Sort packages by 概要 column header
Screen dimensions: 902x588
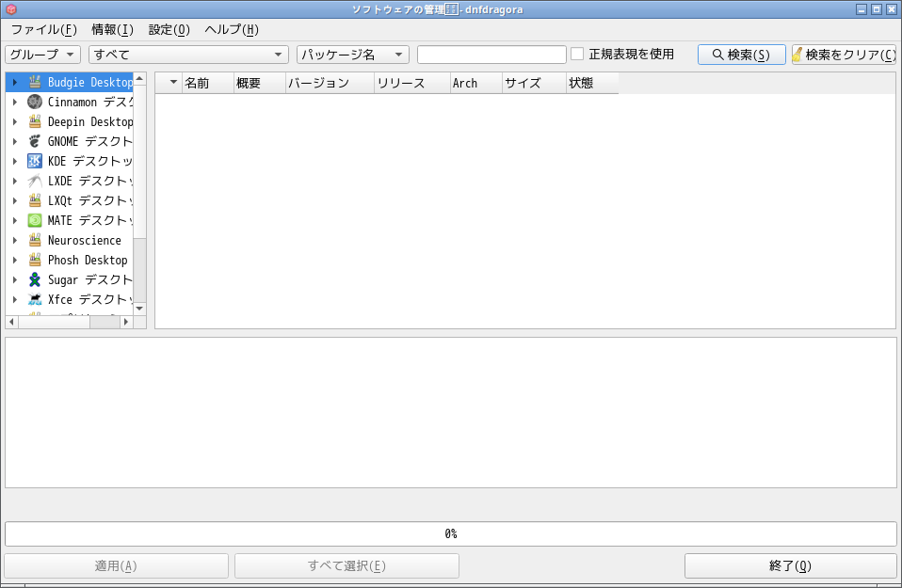260,84
